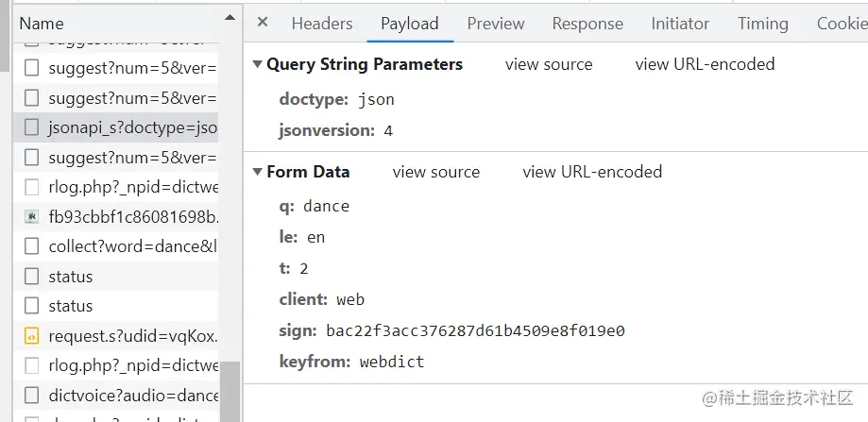Close the request details panel

click(263, 23)
